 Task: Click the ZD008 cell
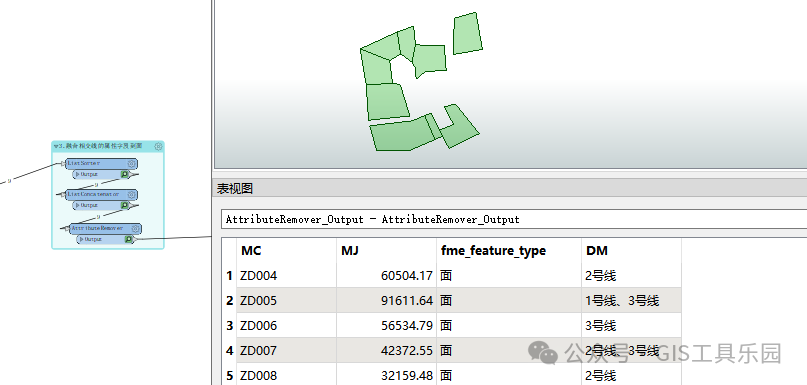[x=286, y=376]
